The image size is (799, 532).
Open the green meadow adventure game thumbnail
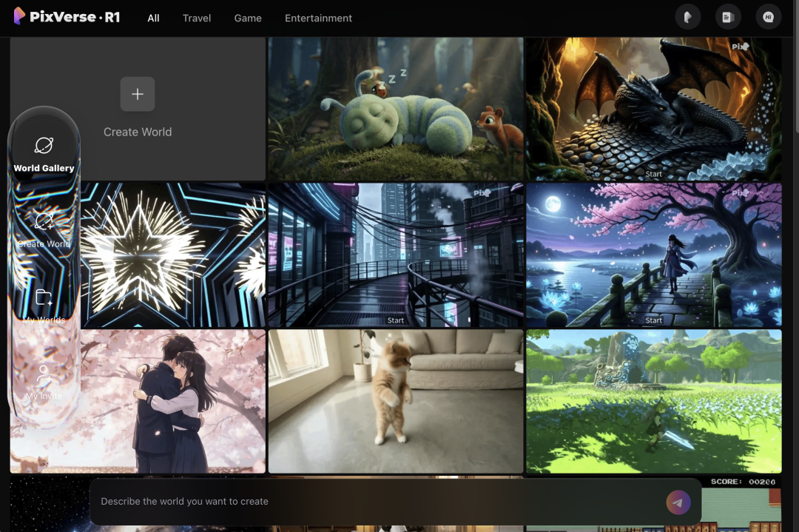[654, 401]
